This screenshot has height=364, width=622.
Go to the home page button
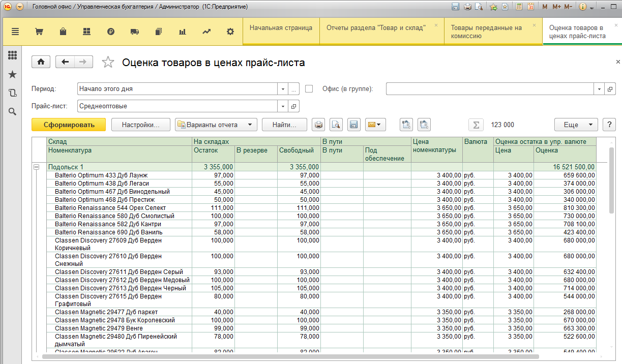[x=41, y=62]
